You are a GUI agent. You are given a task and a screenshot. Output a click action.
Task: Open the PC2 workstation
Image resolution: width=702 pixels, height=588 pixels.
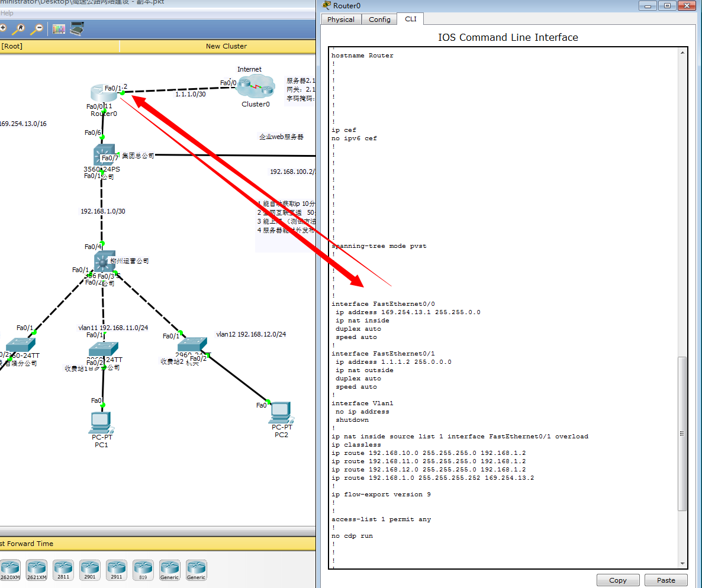pyautogui.click(x=281, y=412)
